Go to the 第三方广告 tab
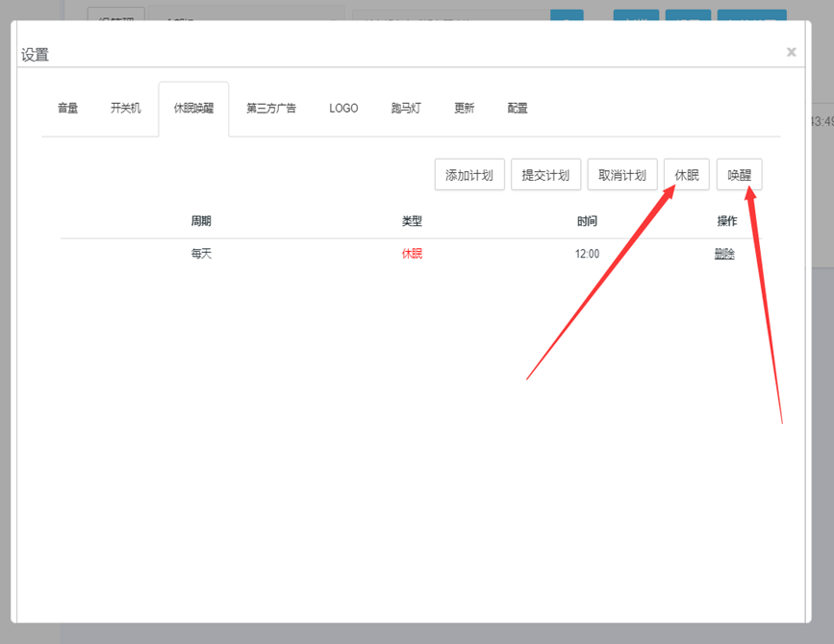 click(x=271, y=109)
